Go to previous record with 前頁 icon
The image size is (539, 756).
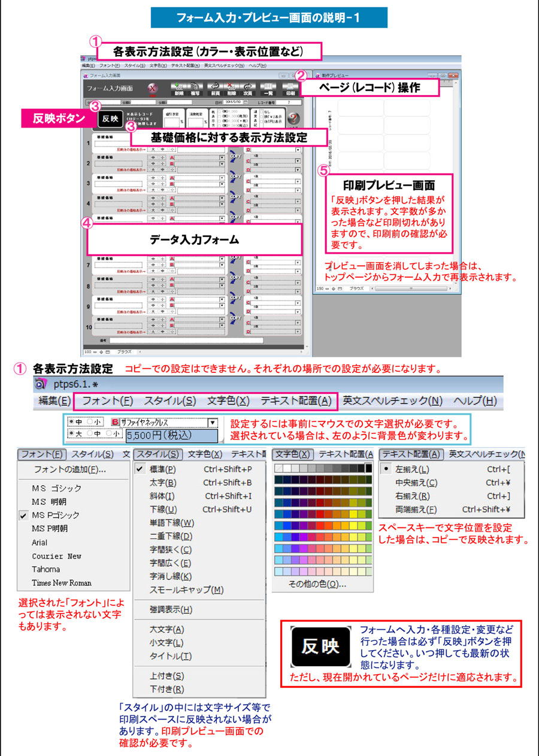point(215,89)
